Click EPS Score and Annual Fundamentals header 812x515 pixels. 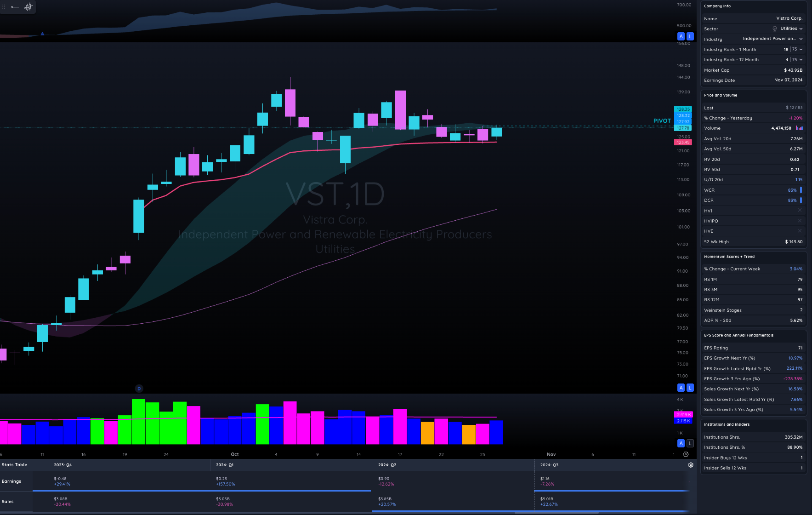click(738, 335)
